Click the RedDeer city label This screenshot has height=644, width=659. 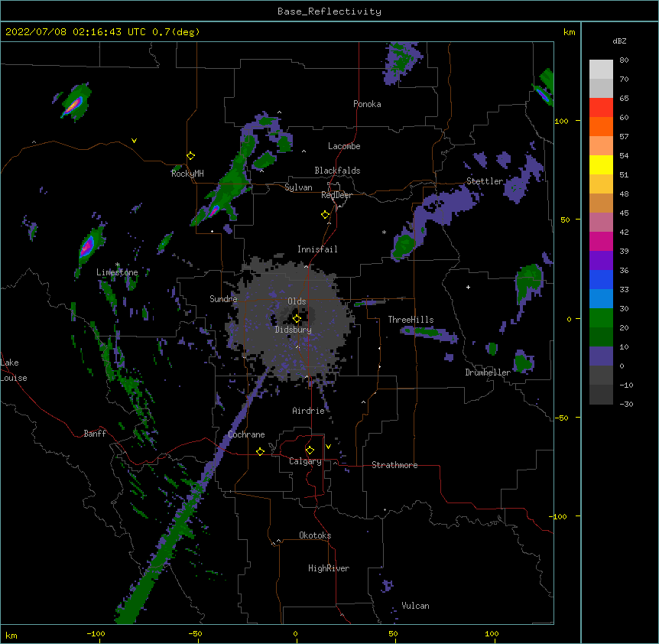pyautogui.click(x=336, y=195)
